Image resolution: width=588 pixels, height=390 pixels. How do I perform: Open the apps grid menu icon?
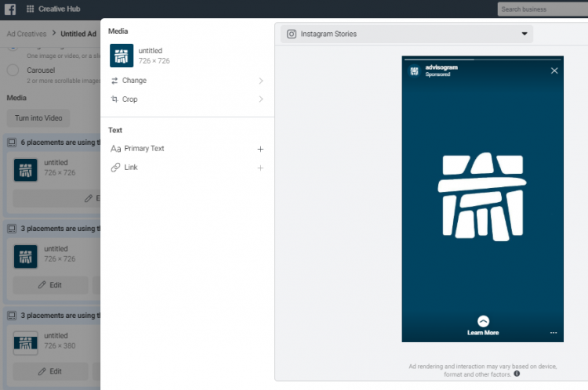[30, 9]
